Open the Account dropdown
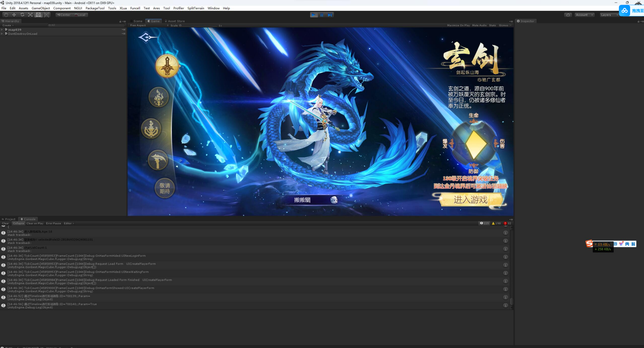 [x=584, y=15]
